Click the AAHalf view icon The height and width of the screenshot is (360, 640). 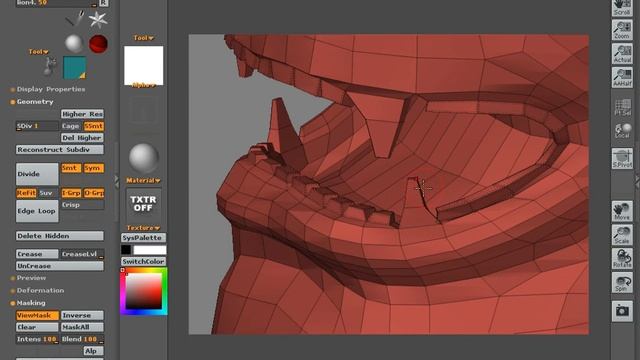622,78
